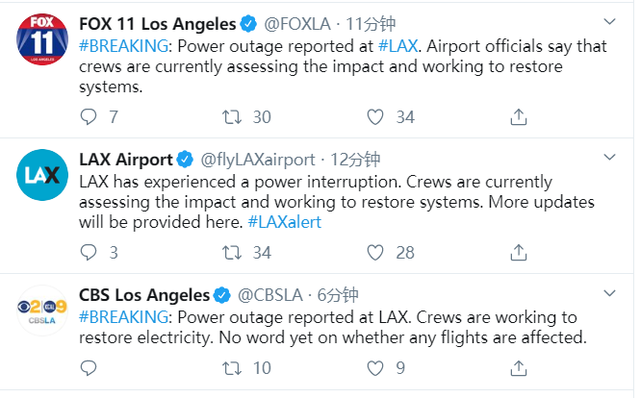
Task: Share the FOX 11 Los Angeles tweet
Action: [518, 117]
